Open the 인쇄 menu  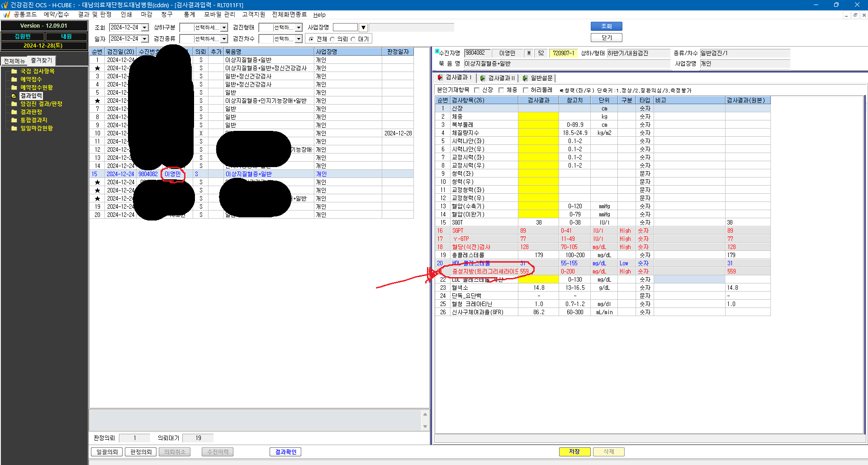click(x=126, y=14)
